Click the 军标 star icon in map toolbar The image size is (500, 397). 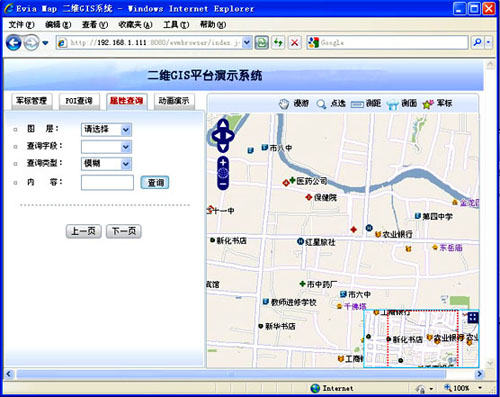(x=428, y=104)
